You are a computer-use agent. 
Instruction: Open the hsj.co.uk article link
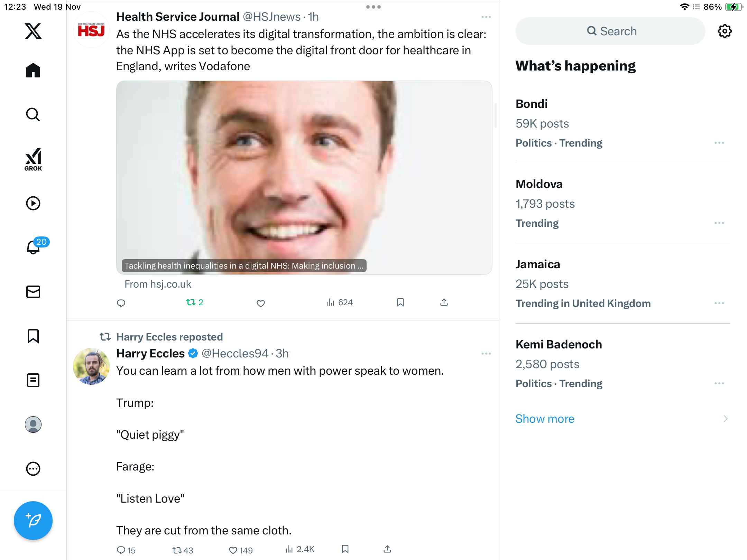click(158, 284)
